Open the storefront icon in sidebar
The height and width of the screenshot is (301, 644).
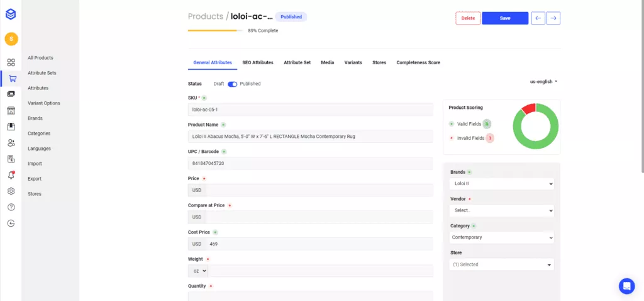click(x=11, y=110)
